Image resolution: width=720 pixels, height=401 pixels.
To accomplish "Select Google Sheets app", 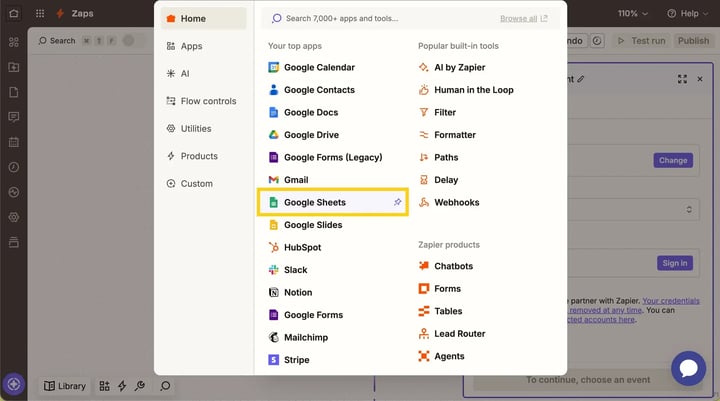I will [333, 202].
